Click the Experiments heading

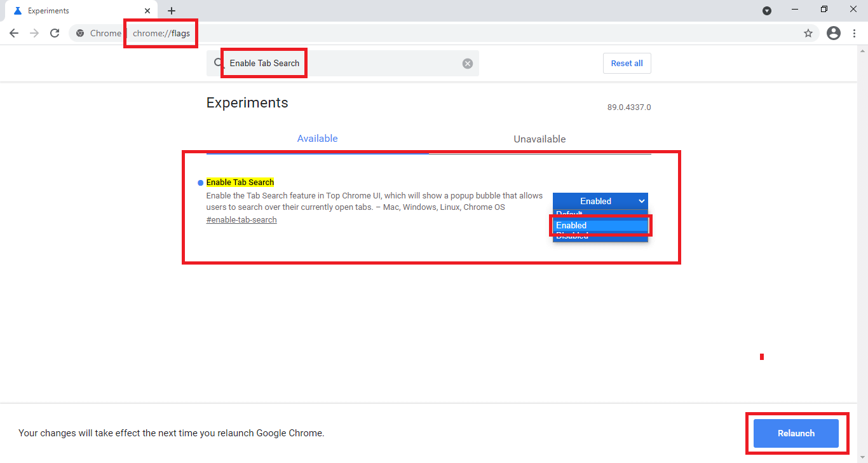tap(247, 103)
